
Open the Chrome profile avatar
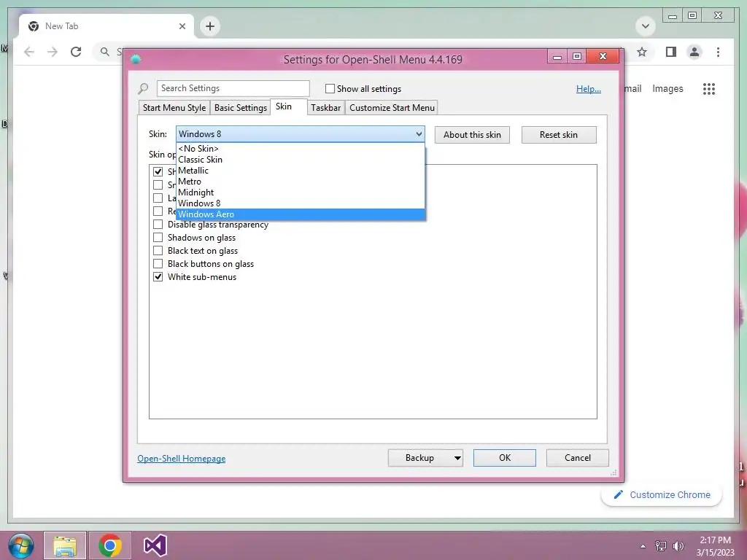point(694,52)
